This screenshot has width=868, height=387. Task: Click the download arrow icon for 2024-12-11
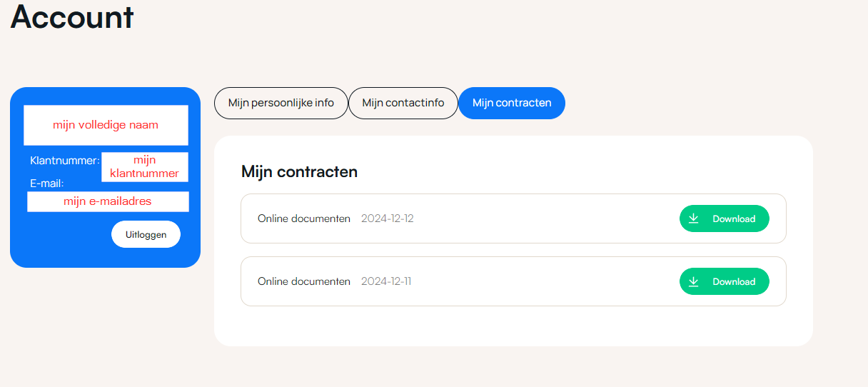coord(693,281)
